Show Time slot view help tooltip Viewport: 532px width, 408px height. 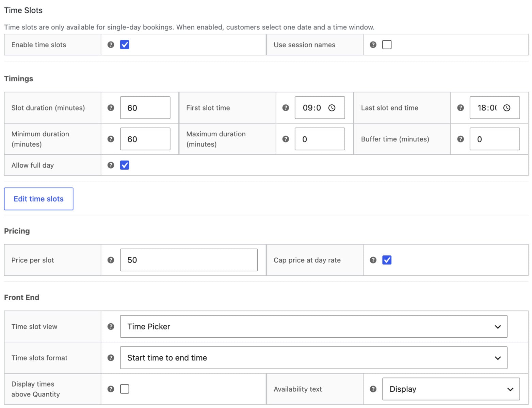[111, 326]
